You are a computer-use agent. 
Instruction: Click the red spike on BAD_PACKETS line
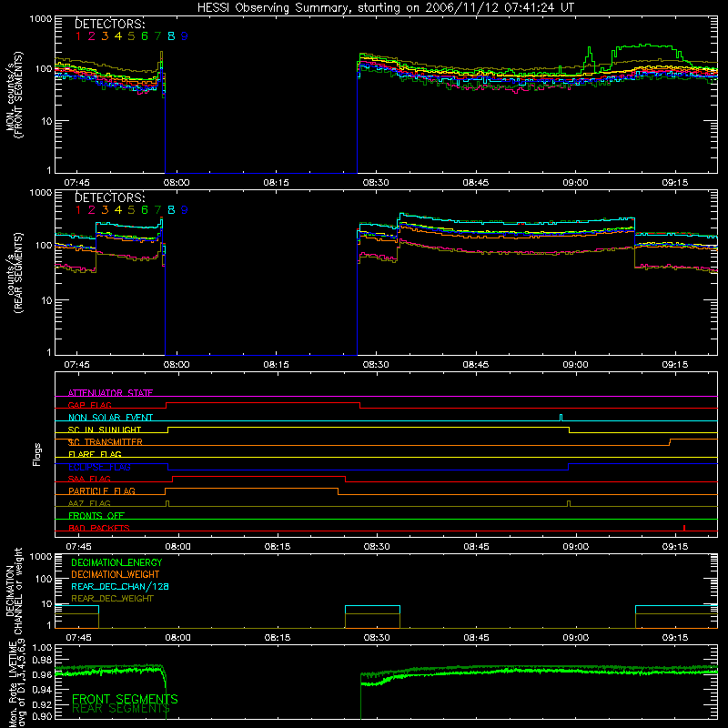tap(684, 528)
